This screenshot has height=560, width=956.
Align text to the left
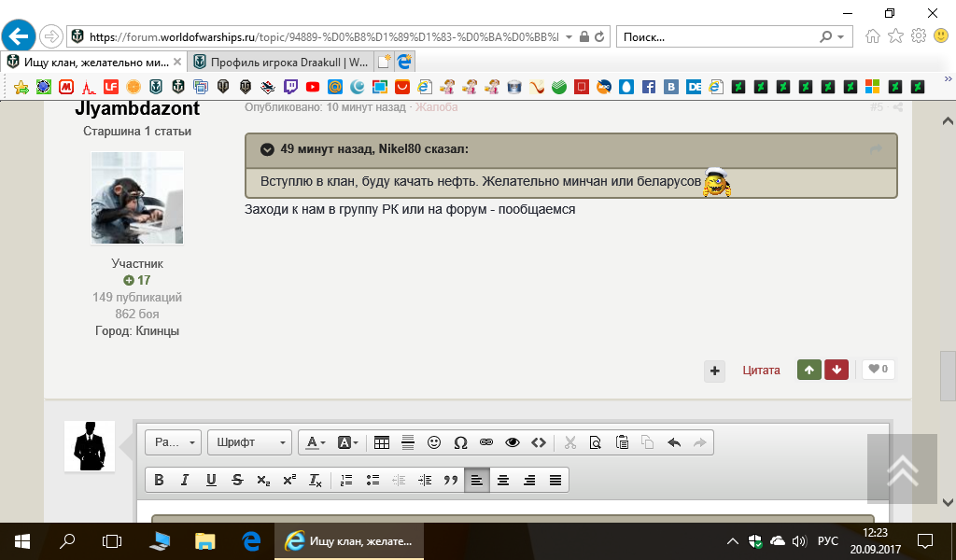(x=477, y=480)
